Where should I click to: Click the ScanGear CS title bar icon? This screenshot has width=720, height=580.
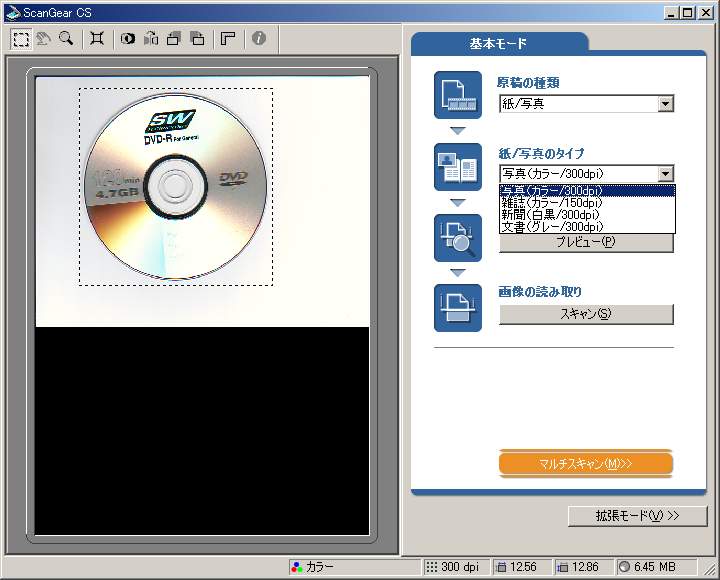point(12,13)
